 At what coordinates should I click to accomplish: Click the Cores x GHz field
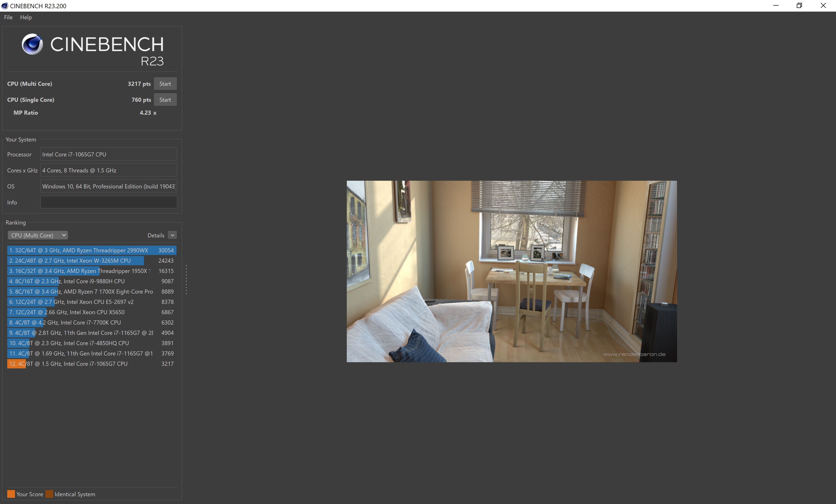coord(109,170)
